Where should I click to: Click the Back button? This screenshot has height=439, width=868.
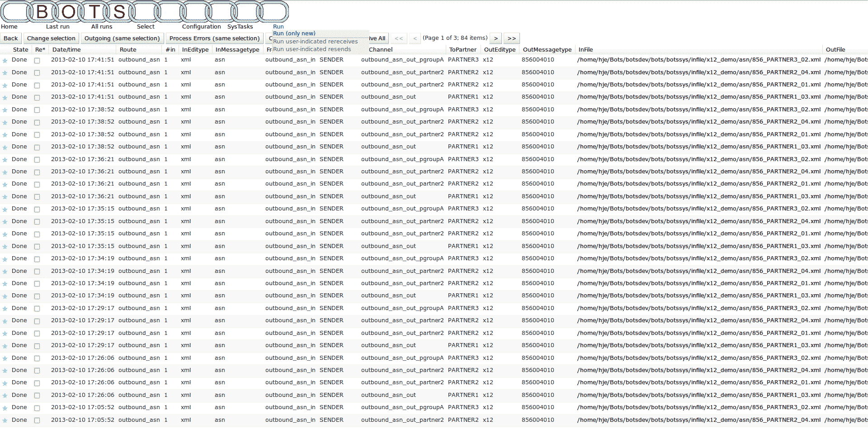click(x=10, y=38)
